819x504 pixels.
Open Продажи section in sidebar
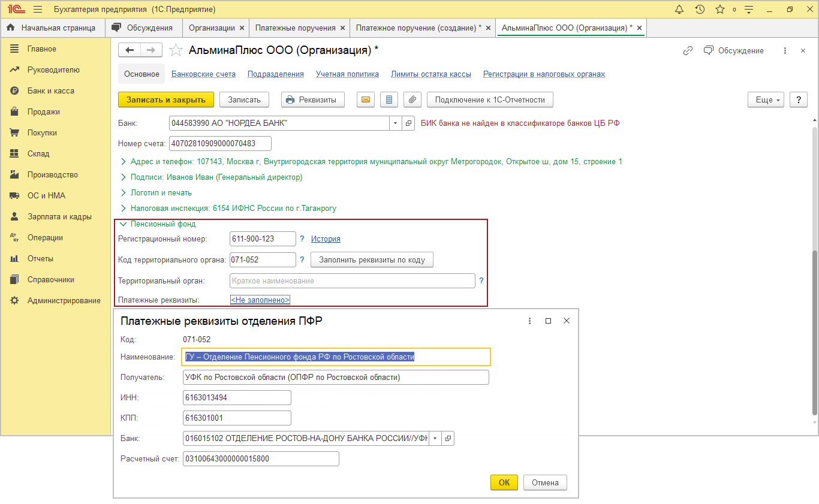coord(56,112)
